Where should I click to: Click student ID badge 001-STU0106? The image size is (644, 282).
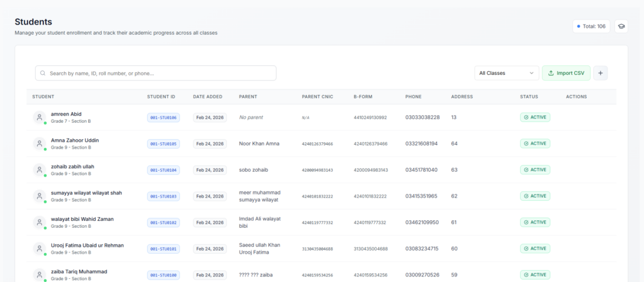[x=164, y=118]
